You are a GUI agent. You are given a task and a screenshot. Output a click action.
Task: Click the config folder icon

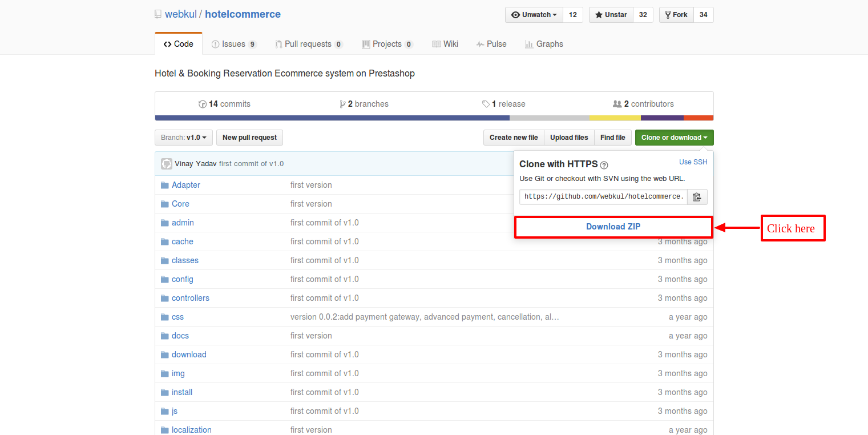point(165,279)
